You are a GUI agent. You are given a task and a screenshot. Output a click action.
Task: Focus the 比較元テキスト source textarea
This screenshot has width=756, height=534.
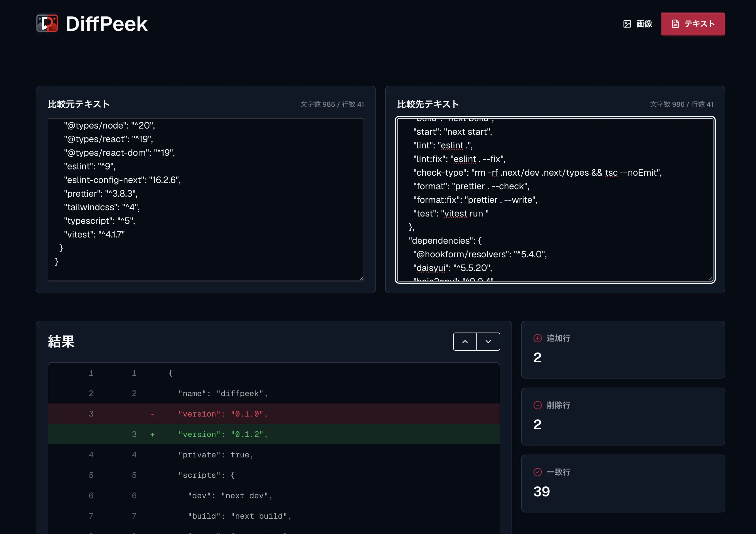(206, 200)
